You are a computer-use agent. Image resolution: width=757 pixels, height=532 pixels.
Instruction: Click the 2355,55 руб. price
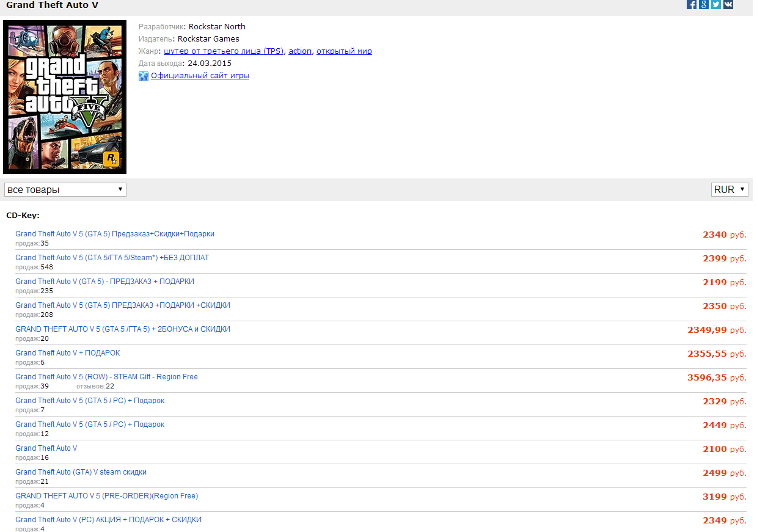click(717, 354)
